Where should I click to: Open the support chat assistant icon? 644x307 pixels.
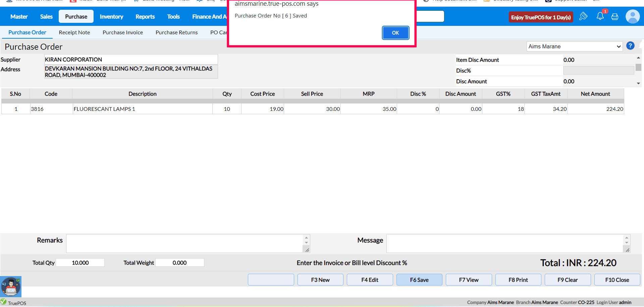pyautogui.click(x=11, y=287)
